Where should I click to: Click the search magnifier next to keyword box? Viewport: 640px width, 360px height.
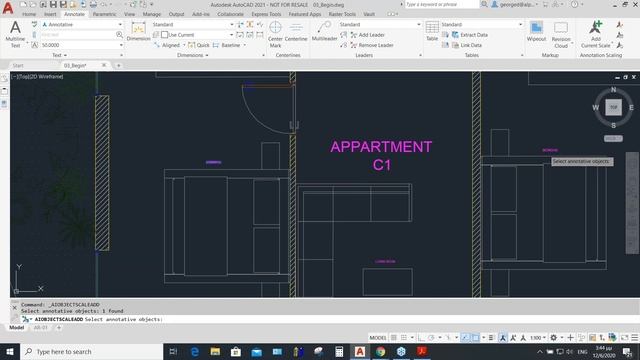[484, 4]
